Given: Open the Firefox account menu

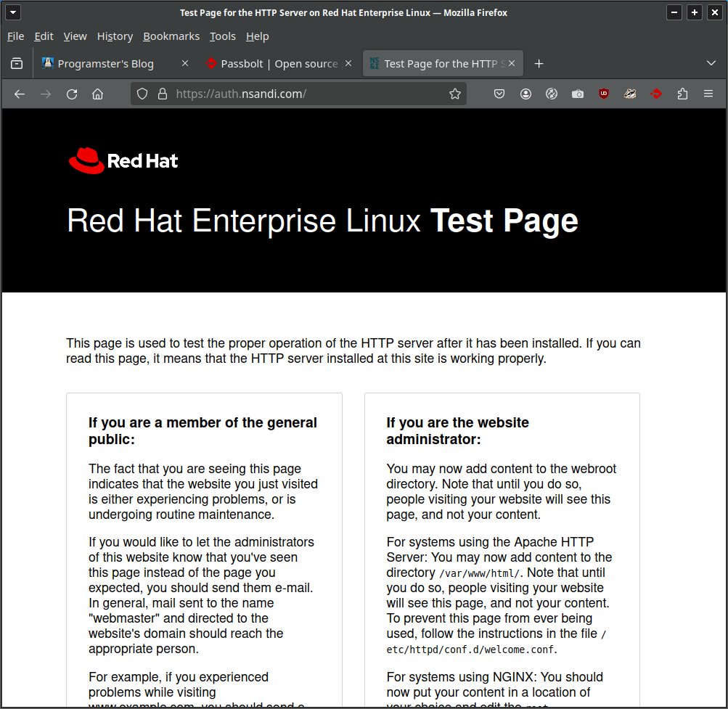Looking at the screenshot, I should point(525,94).
